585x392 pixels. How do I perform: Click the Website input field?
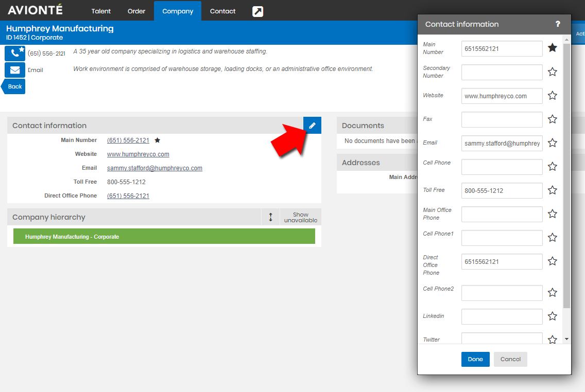(x=502, y=96)
